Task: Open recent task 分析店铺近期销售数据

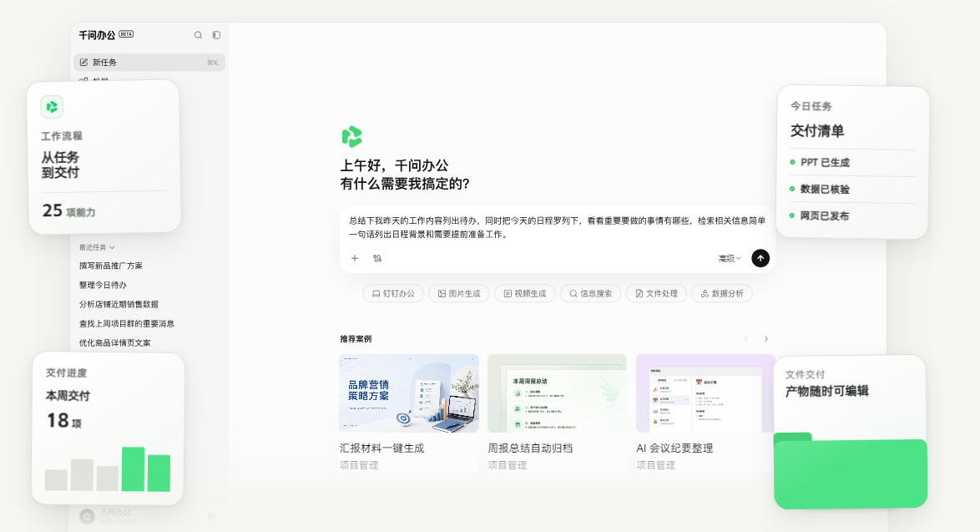Action: tap(119, 305)
